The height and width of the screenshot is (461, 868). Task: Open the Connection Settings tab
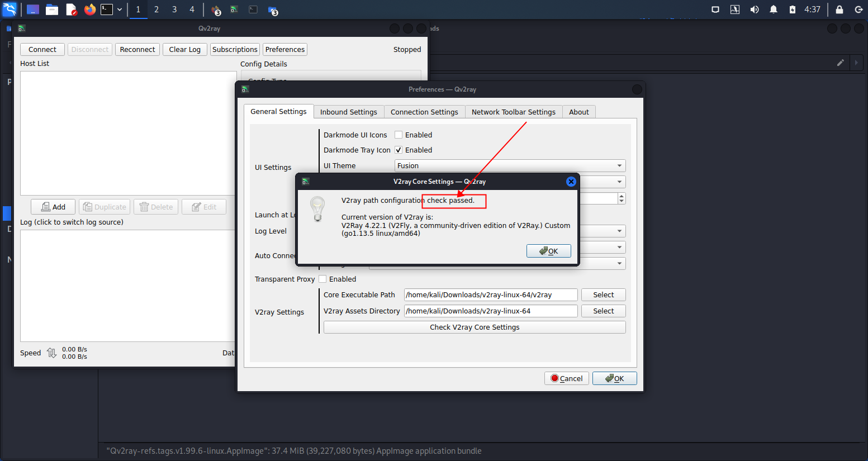pos(424,112)
